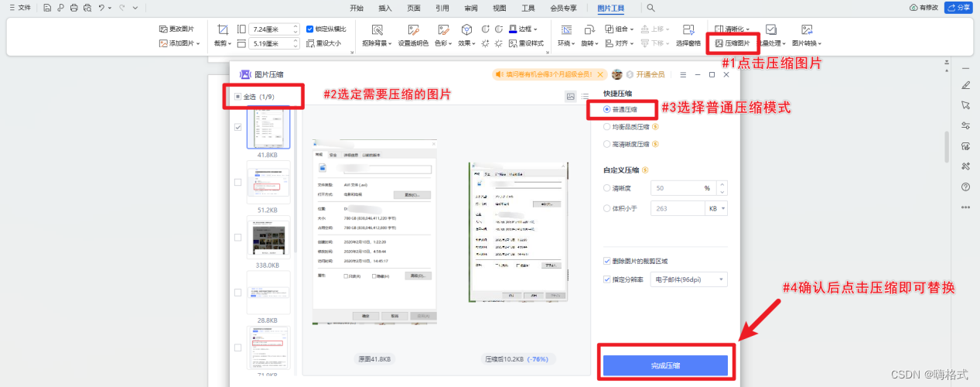Click the 抠除背景 icon
The width and height of the screenshot is (980, 387).
click(x=377, y=29)
